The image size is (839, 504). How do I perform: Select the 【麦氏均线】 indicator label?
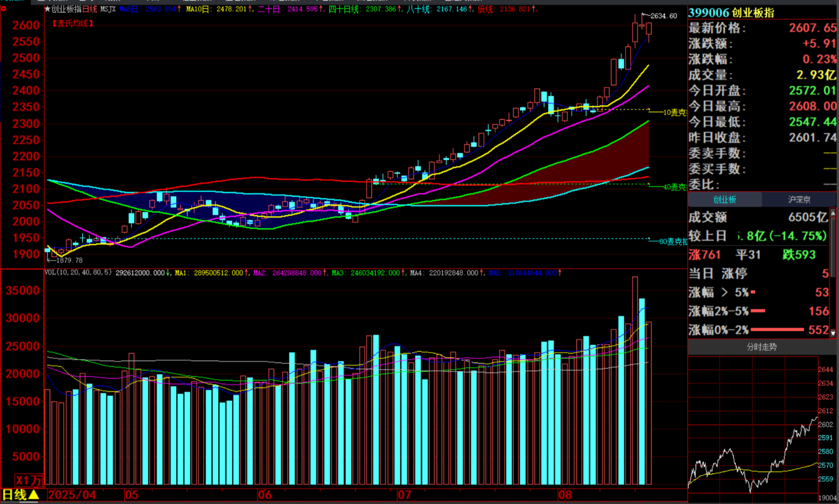[72, 23]
